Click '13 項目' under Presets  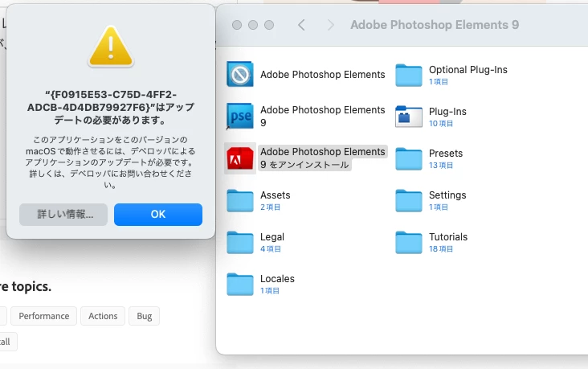[x=441, y=165]
